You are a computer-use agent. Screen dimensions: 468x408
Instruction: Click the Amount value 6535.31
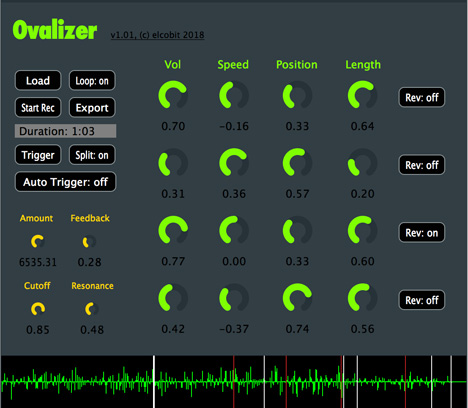38,262
